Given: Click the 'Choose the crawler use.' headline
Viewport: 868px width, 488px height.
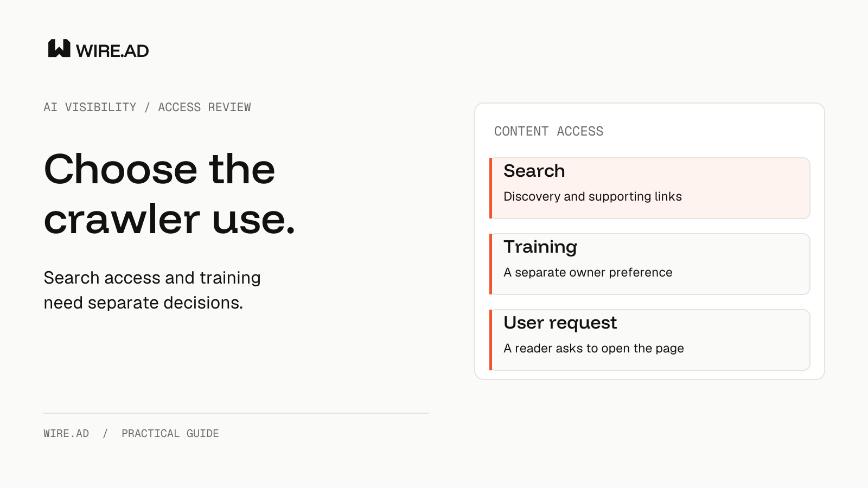Looking at the screenshot, I should [170, 194].
